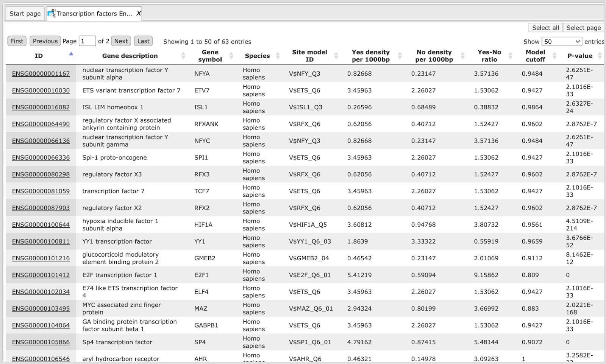Image resolution: width=606 pixels, height=364 pixels.
Task: Sort by No density column arrows
Action: [x=462, y=56]
